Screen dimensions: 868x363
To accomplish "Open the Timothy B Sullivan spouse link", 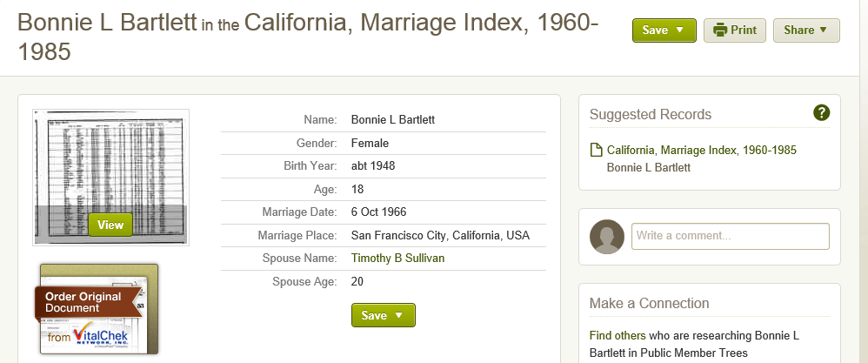I will coord(397,259).
